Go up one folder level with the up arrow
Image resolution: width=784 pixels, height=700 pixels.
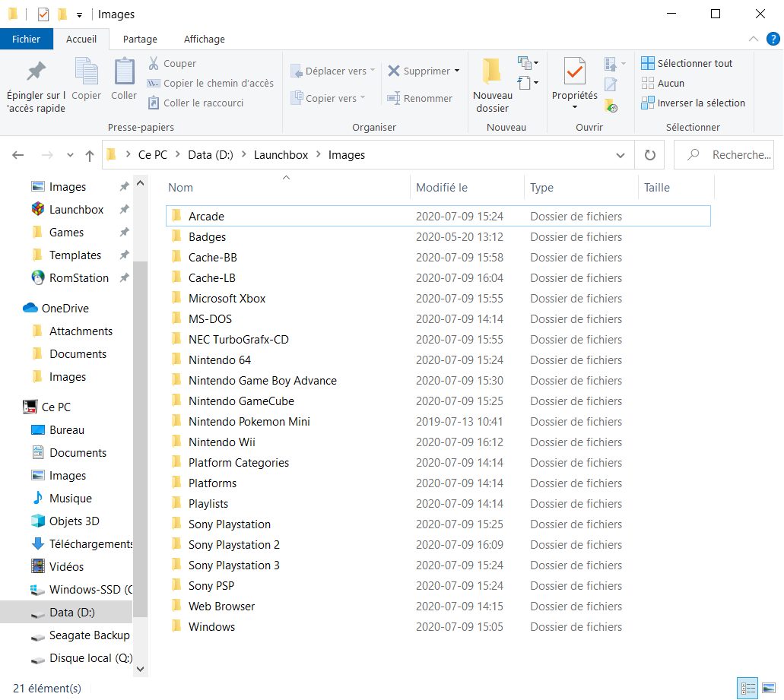[90, 155]
